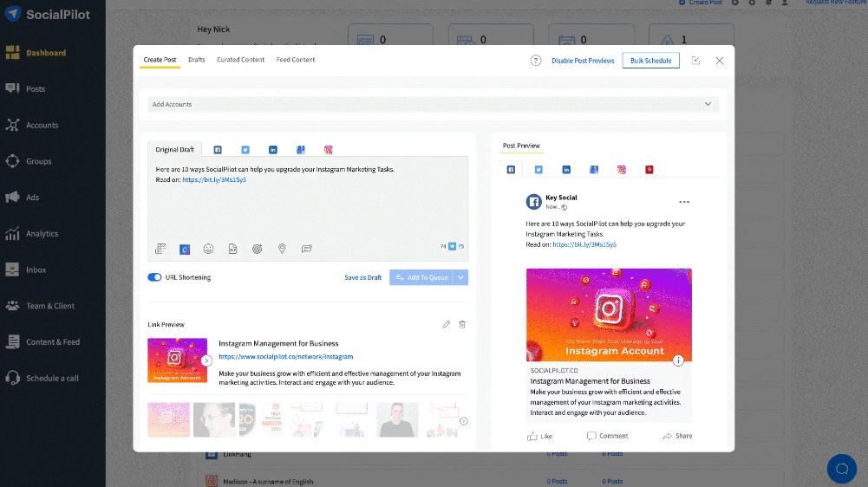The height and width of the screenshot is (487, 868).
Task: Open the LinkedIn tab beside Original Draft
Action: point(273,150)
